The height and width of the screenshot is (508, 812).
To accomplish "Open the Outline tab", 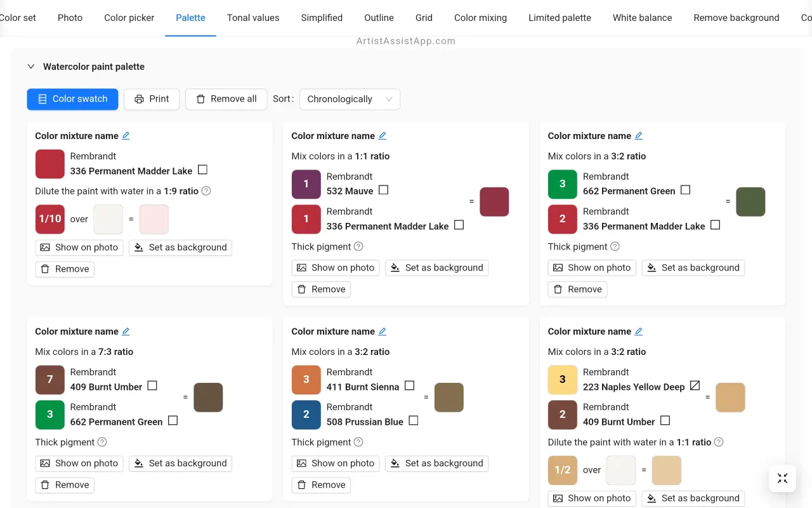I will [379, 18].
